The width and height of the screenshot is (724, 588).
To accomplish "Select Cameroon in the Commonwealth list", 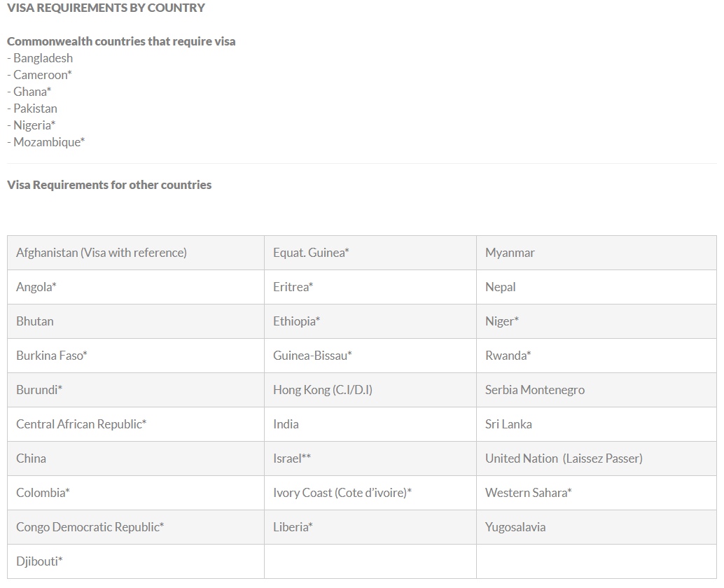I will (43, 75).
